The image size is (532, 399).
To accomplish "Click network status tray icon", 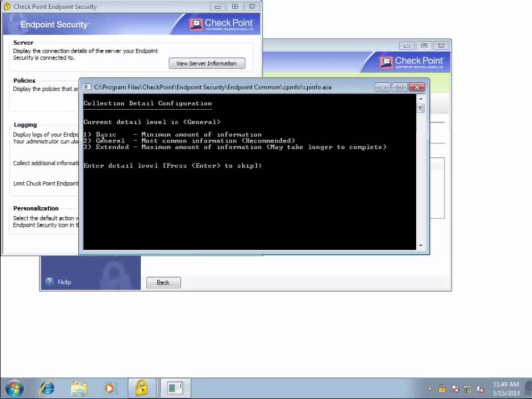I will tap(468, 389).
